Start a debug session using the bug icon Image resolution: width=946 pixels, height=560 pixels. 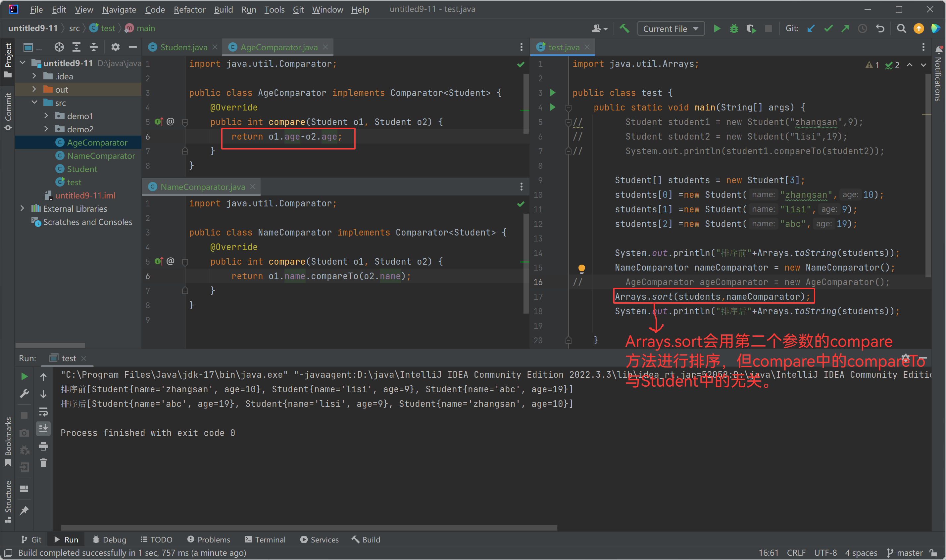tap(733, 28)
